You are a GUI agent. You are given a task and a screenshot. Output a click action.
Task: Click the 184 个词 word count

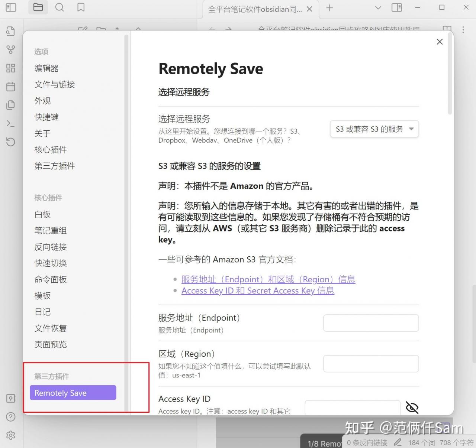421,442
